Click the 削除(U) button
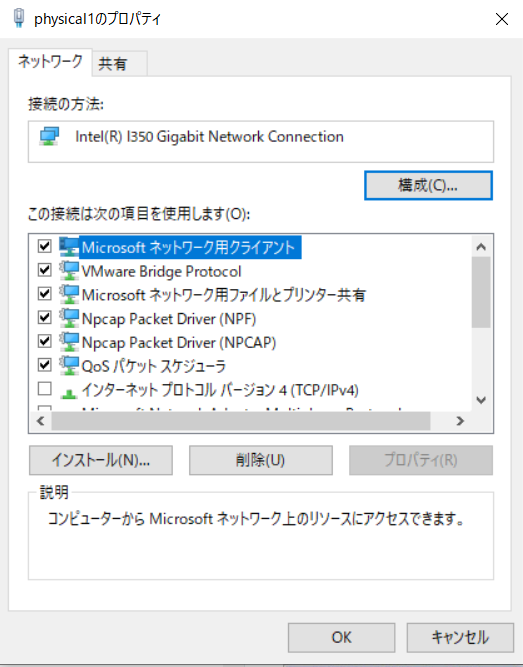 260,460
